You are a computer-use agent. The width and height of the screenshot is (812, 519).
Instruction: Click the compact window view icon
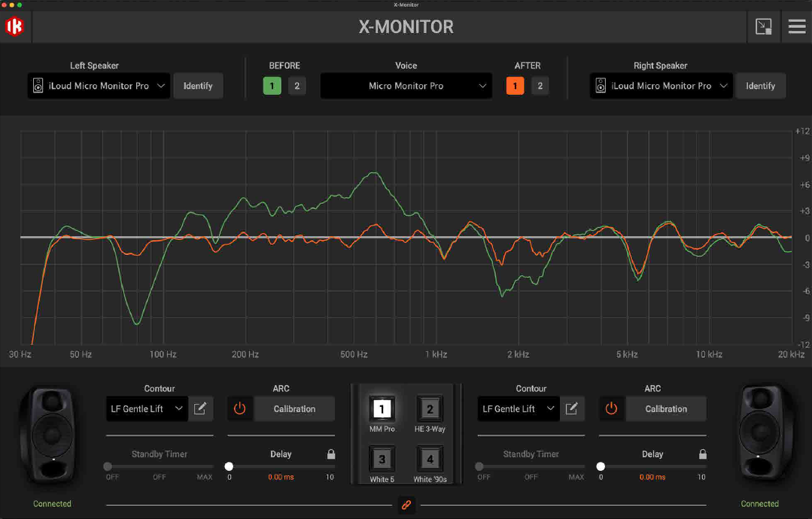763,26
